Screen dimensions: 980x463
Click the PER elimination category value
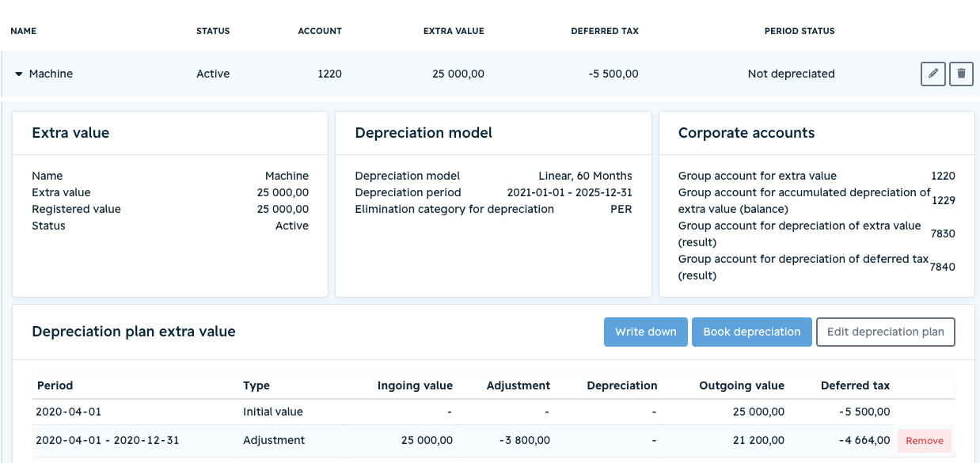621,209
